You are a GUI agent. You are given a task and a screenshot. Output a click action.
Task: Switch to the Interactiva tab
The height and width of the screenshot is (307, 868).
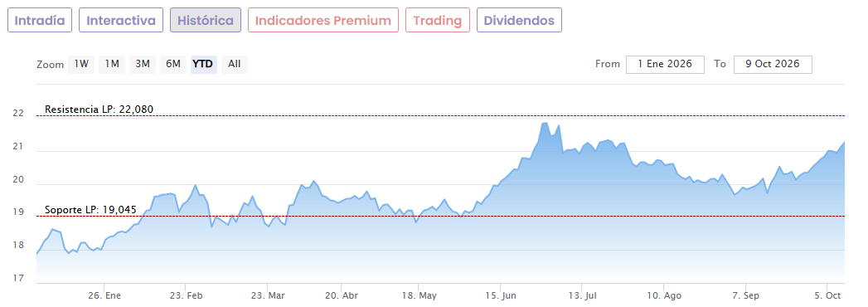121,21
